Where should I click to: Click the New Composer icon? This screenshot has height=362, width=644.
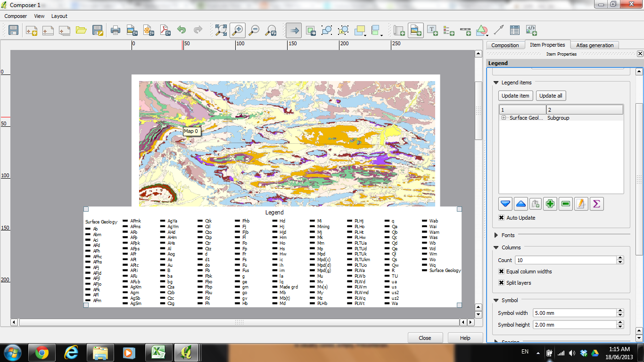pos(31,31)
